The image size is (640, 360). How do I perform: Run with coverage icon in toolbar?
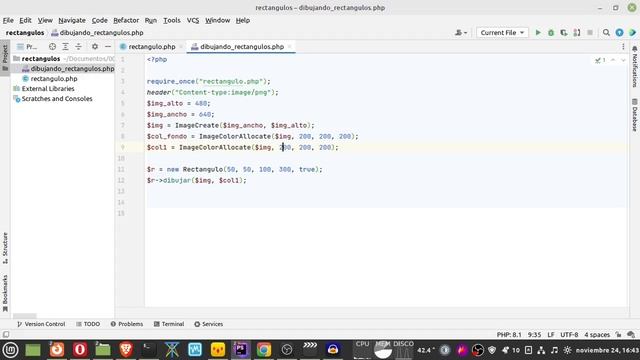(564, 33)
